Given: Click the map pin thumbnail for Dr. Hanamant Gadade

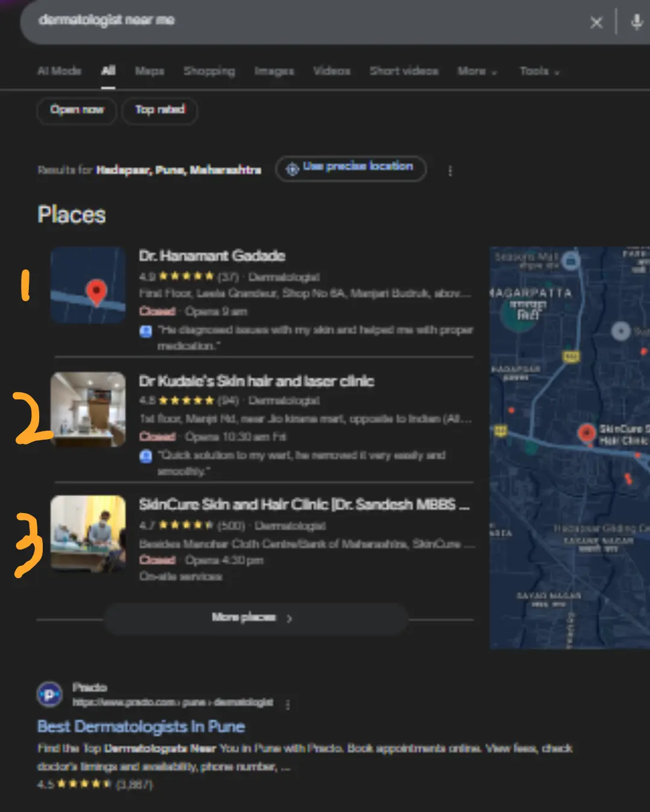Looking at the screenshot, I should pos(88,285).
